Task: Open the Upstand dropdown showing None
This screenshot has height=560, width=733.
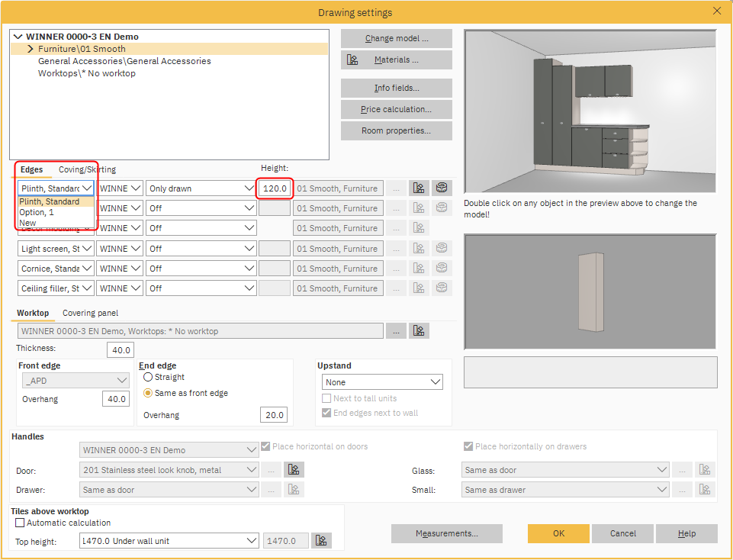Action: click(382, 382)
